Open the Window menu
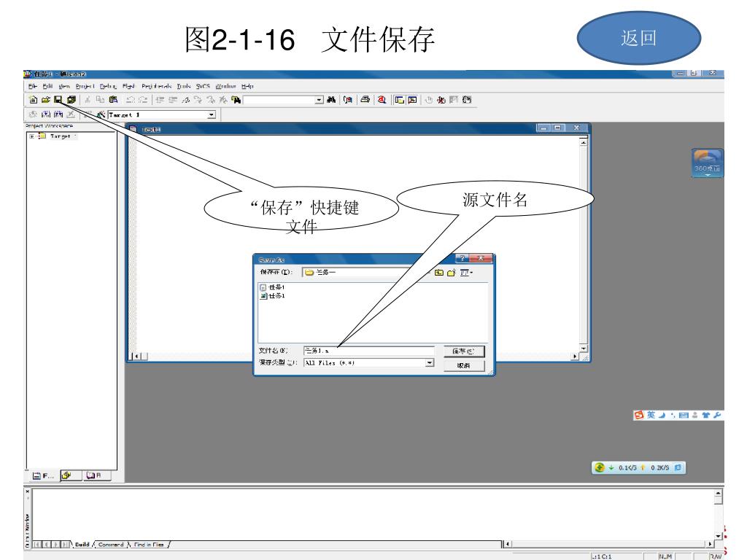The height and width of the screenshot is (560, 747). coord(225,86)
